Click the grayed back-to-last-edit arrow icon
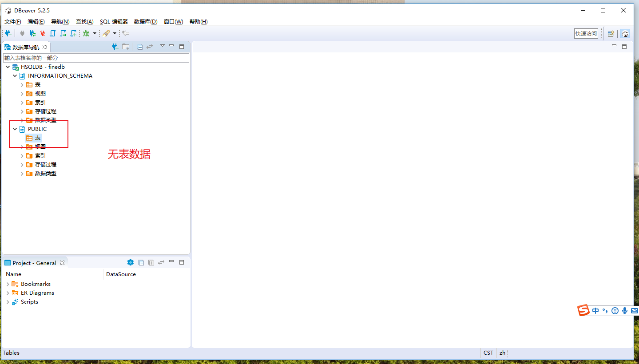Viewport: 639px width, 364px height. point(126,33)
